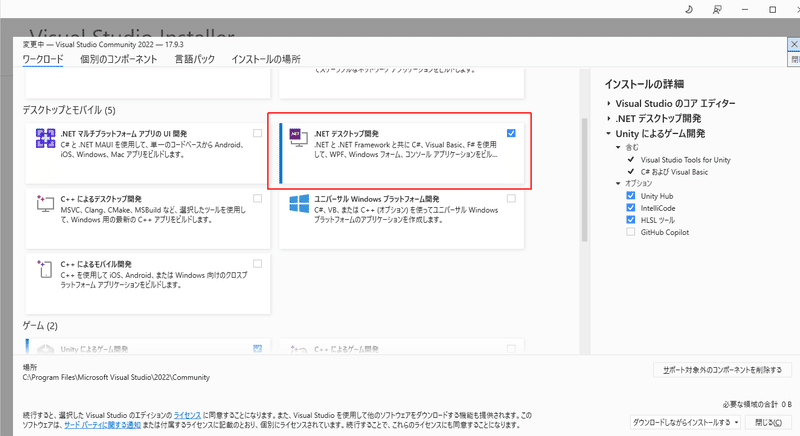This screenshot has width=800, height=436.
Task: Click the dialog close X button
Action: pos(794,44)
